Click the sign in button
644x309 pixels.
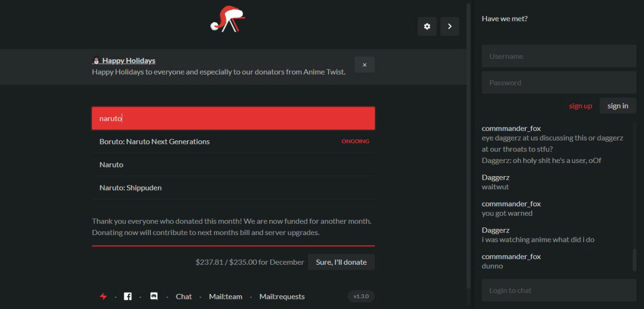(x=618, y=106)
